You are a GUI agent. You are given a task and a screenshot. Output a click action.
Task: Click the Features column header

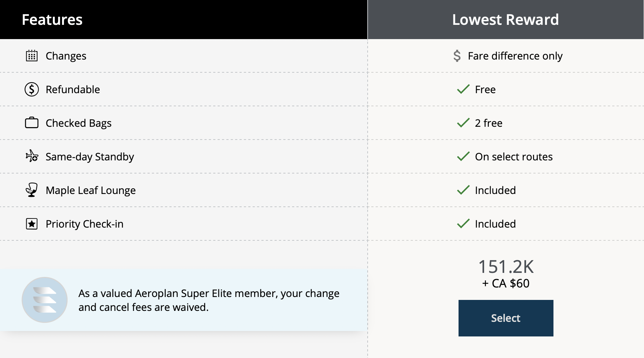(52, 20)
